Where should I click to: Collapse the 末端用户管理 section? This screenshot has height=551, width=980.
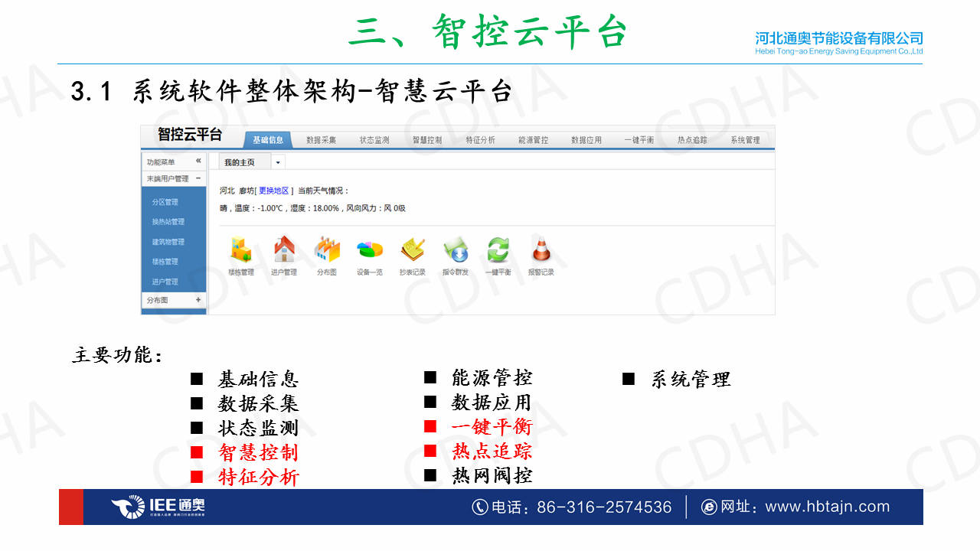[x=198, y=178]
